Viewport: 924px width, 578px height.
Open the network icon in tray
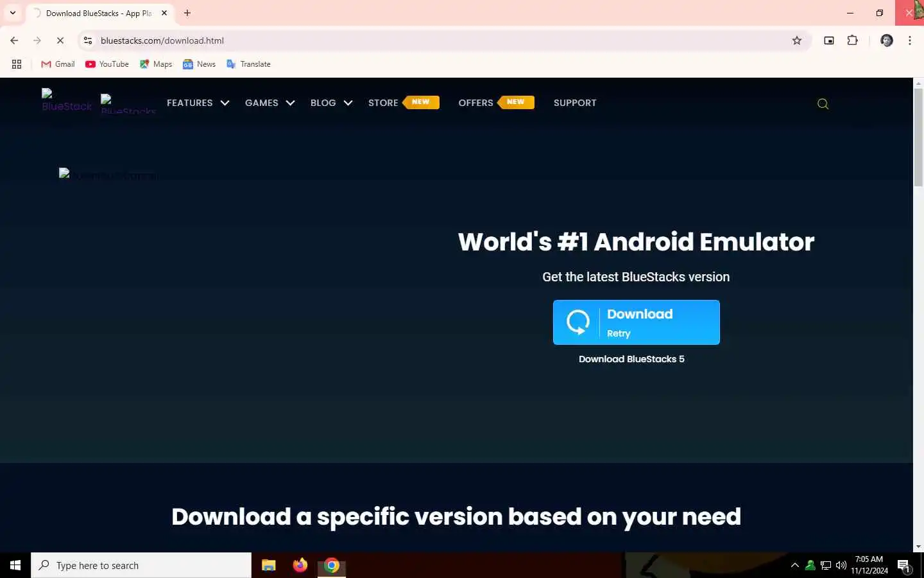tap(826, 565)
